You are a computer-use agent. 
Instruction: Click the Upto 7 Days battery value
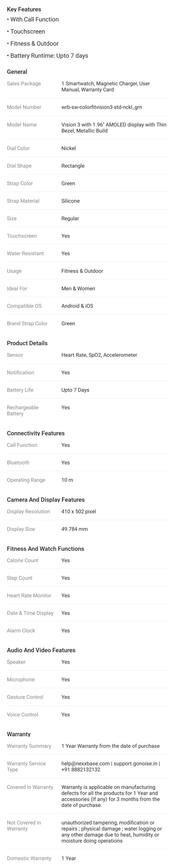[75, 390]
